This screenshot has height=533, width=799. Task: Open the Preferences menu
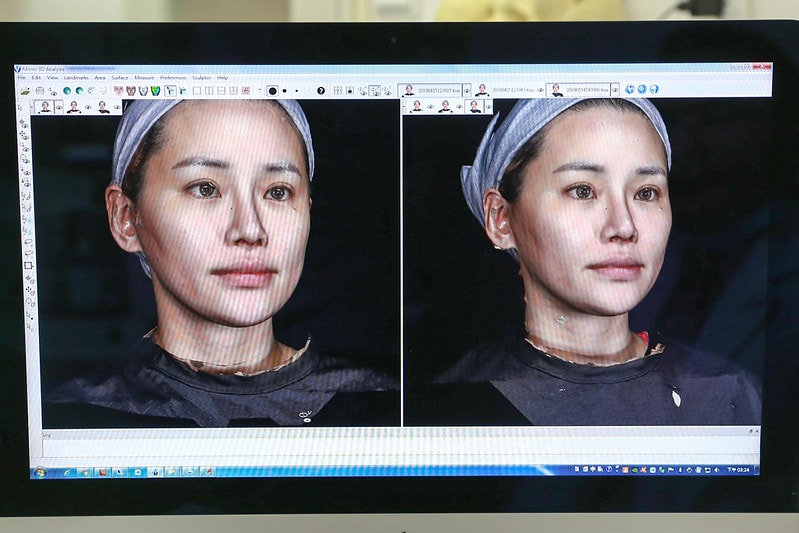pos(173,77)
